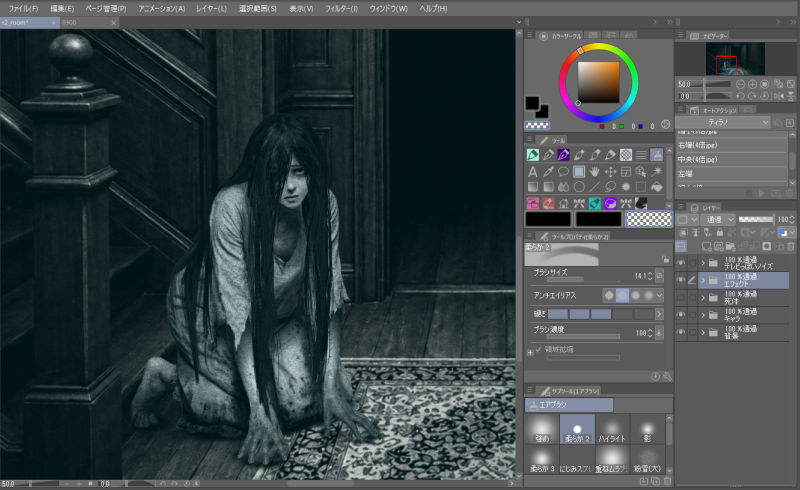
Task: Select the Fill bucket tool
Action: click(x=657, y=187)
